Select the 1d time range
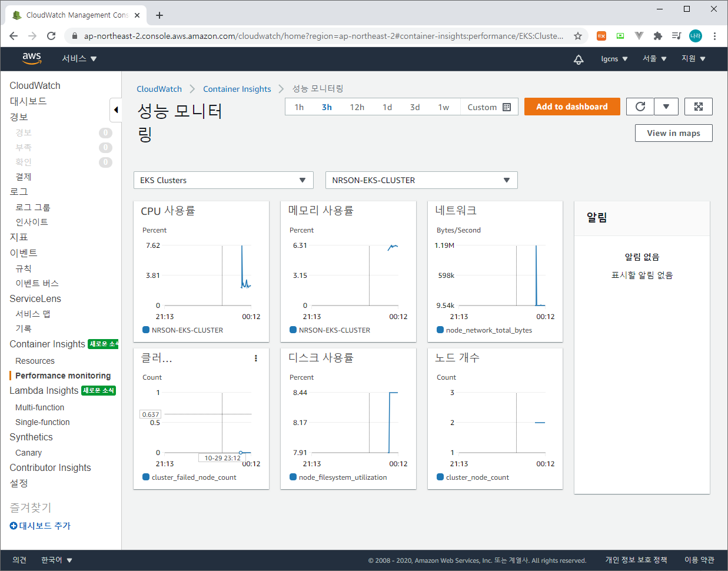The image size is (728, 571). 387,107
